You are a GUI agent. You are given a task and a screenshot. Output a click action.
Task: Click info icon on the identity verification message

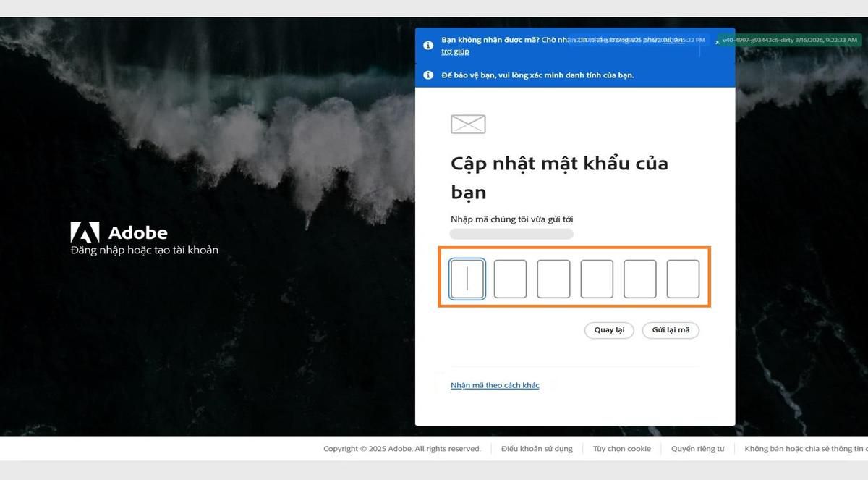tap(428, 75)
